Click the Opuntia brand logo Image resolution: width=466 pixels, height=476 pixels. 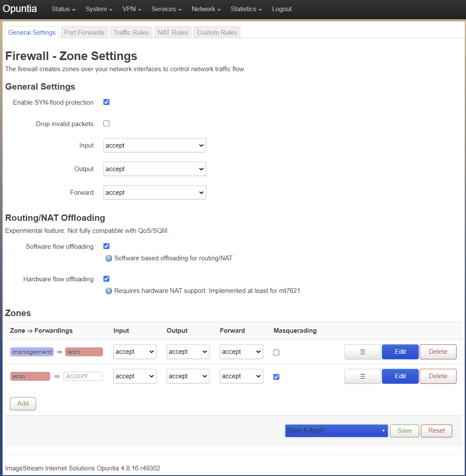coord(20,9)
